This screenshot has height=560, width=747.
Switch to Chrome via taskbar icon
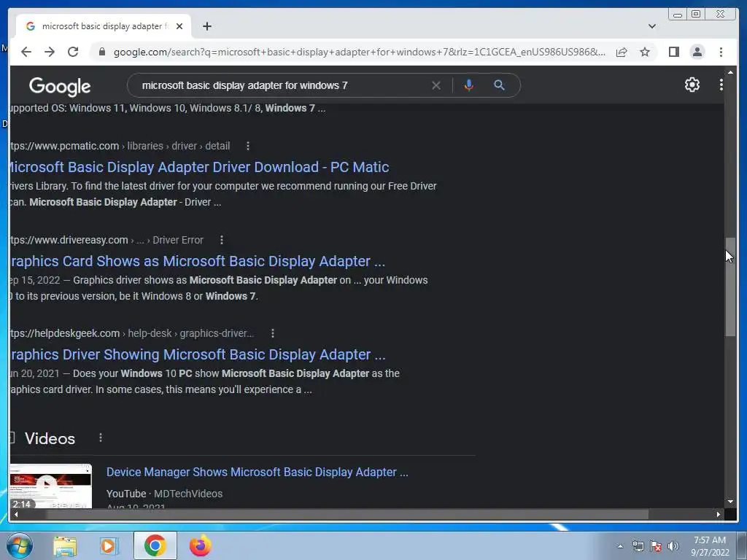pos(155,545)
